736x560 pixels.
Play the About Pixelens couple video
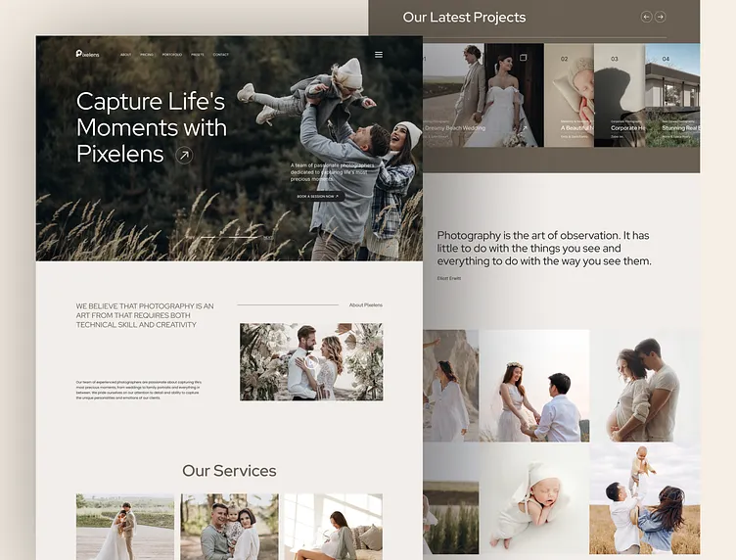pos(310,362)
